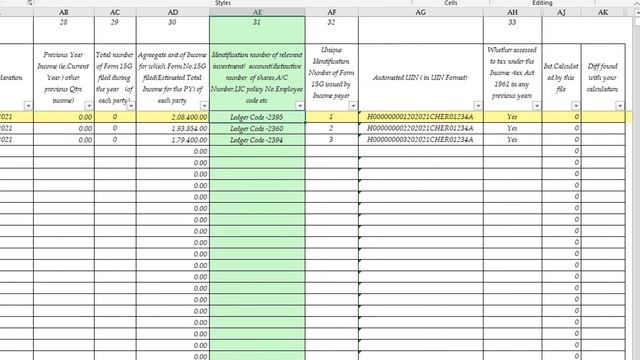Select column header AH
Viewport: 640px width, 360px height.
coord(513,12)
